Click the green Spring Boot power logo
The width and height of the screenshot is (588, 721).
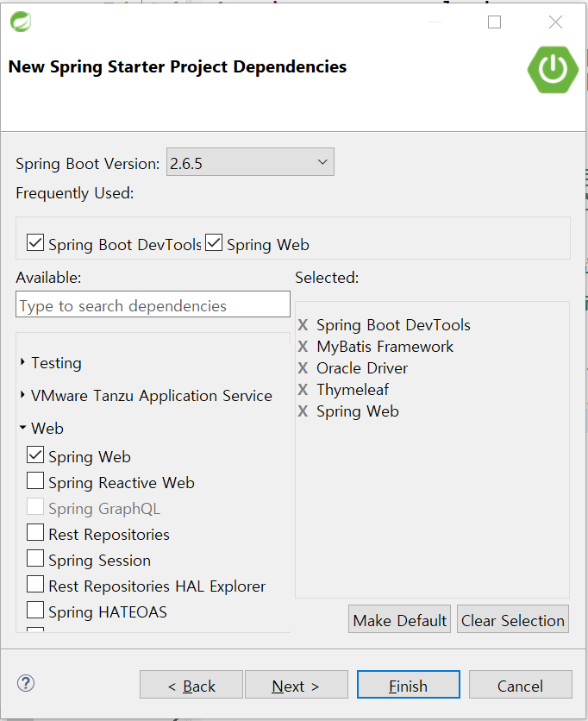553,70
